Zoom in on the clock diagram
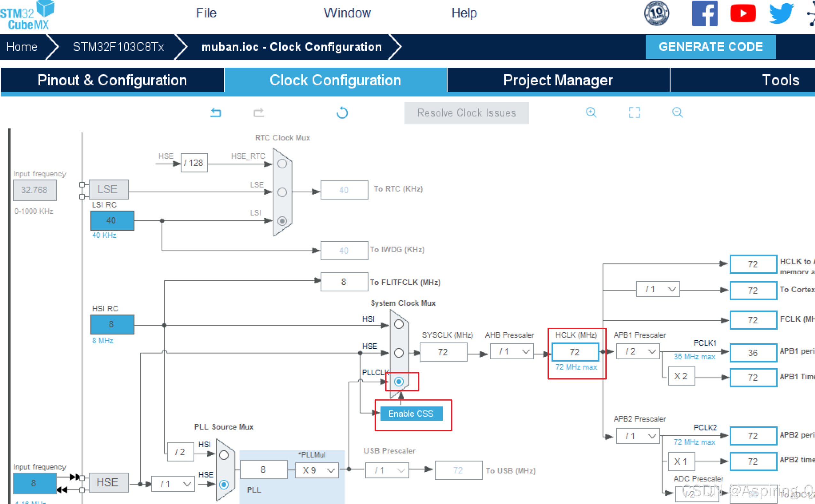 tap(591, 112)
